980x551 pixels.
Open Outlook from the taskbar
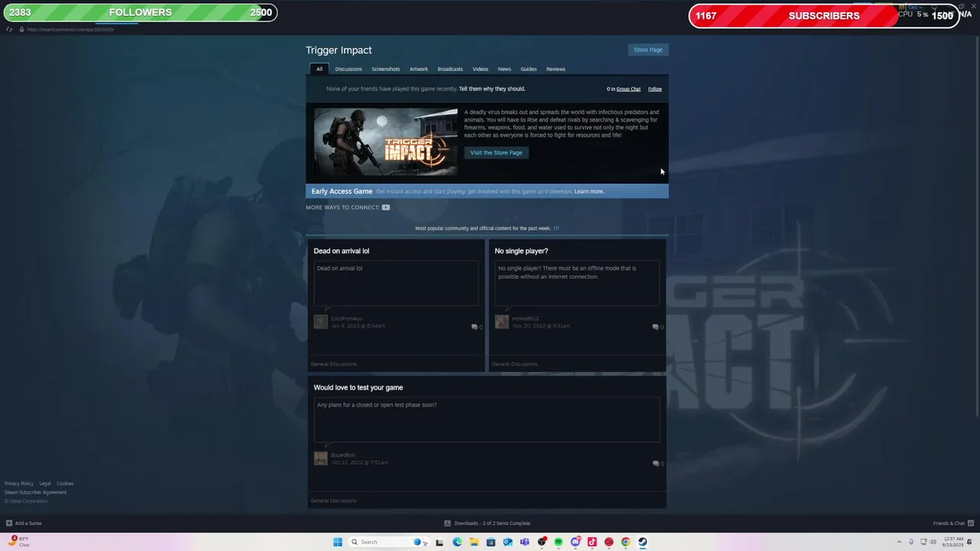pos(508,542)
